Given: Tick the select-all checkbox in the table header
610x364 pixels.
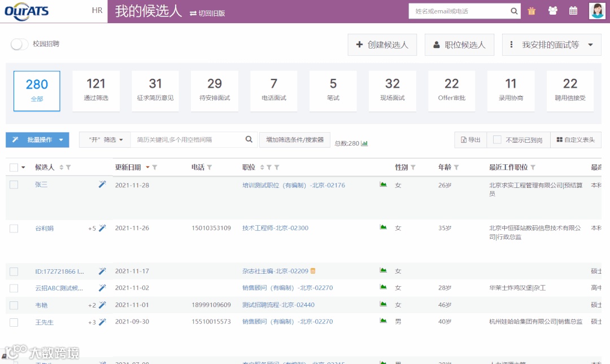Looking at the screenshot, I should pos(14,167).
